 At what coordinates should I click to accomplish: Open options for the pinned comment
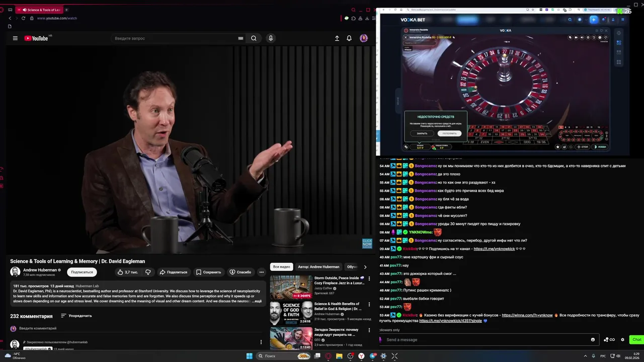[261, 342]
